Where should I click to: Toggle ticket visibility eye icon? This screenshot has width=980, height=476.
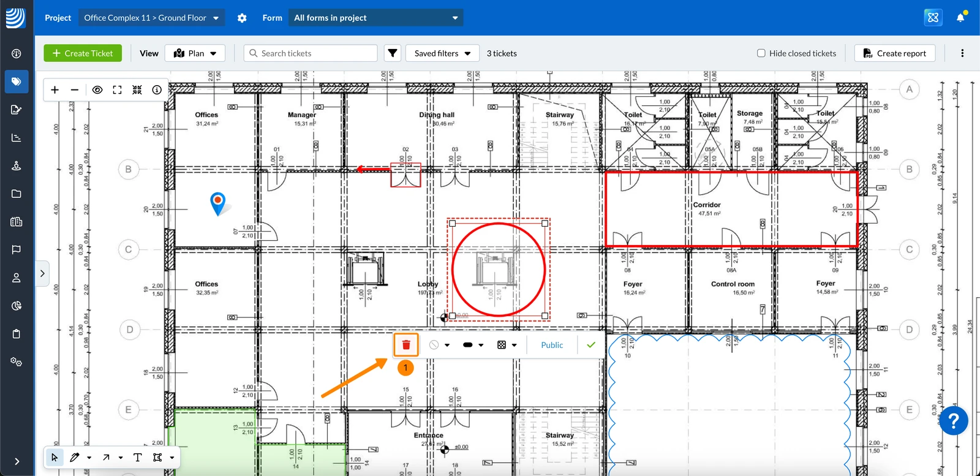(x=97, y=89)
